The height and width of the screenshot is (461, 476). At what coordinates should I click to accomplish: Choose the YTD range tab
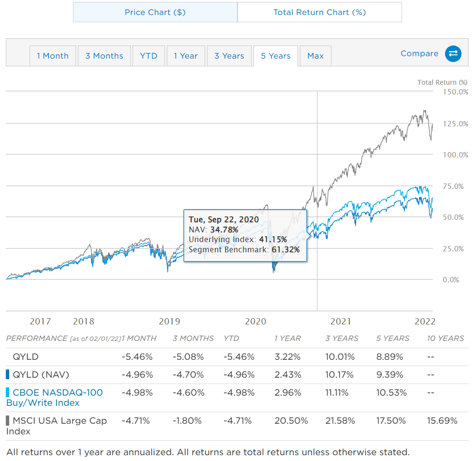(x=149, y=56)
